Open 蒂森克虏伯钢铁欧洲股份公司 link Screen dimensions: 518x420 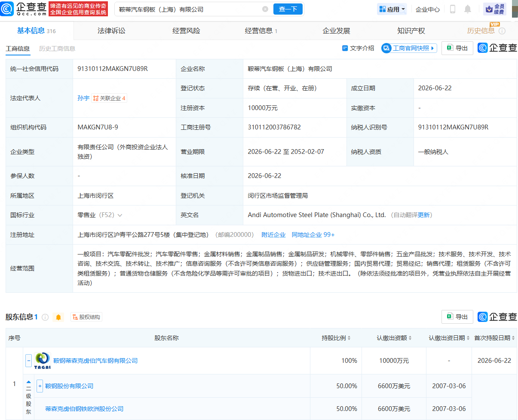point(84,409)
